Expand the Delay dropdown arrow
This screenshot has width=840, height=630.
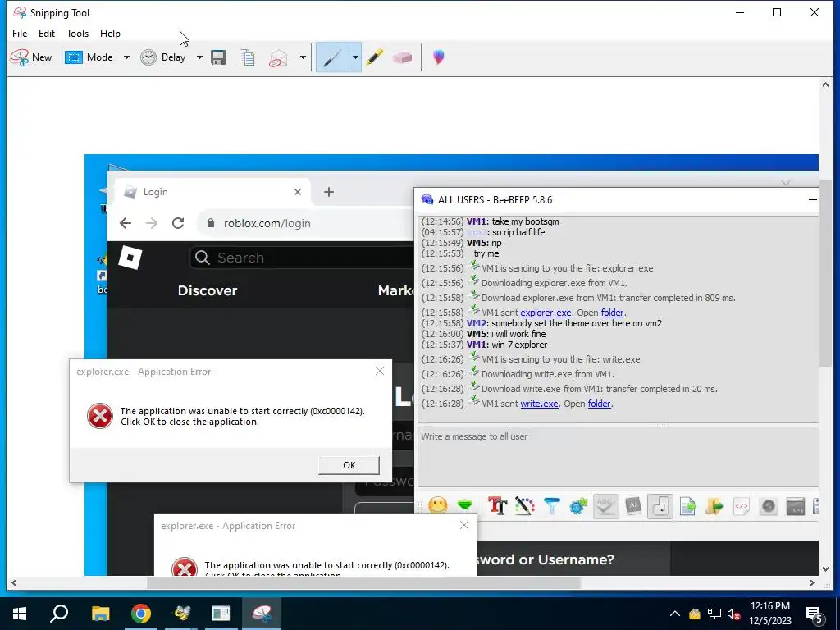pos(199,57)
